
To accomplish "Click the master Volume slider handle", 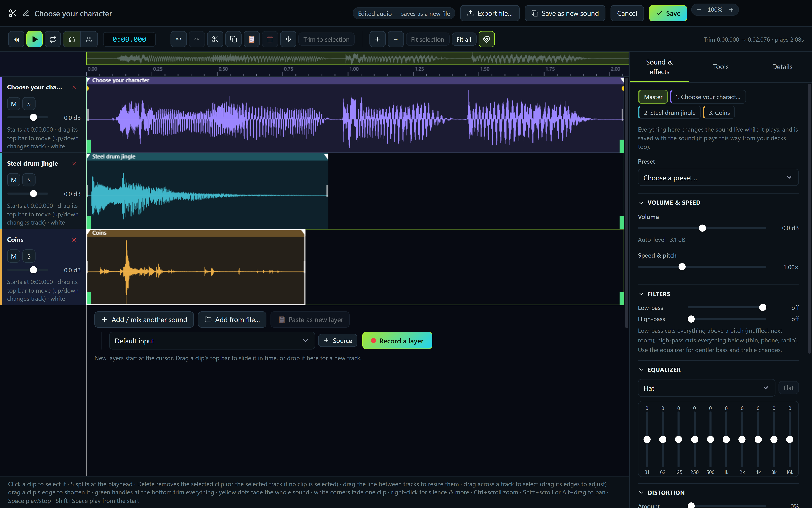I will [x=702, y=228].
